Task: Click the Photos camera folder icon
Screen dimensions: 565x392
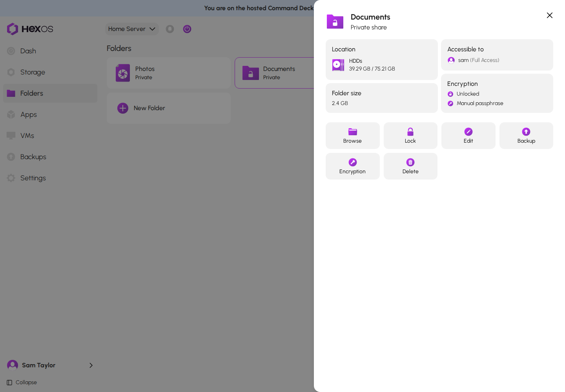Action: coord(123,73)
